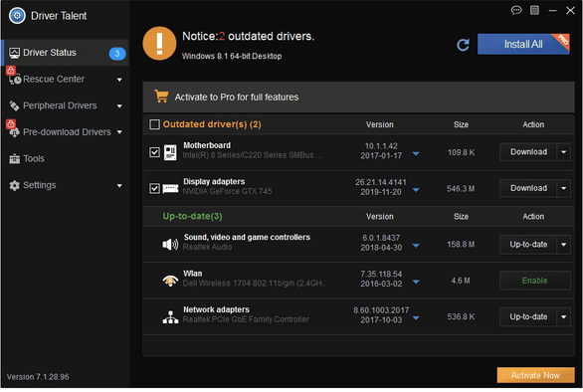Toggle the Outdated driver(s) select-all checkbox

coord(154,124)
